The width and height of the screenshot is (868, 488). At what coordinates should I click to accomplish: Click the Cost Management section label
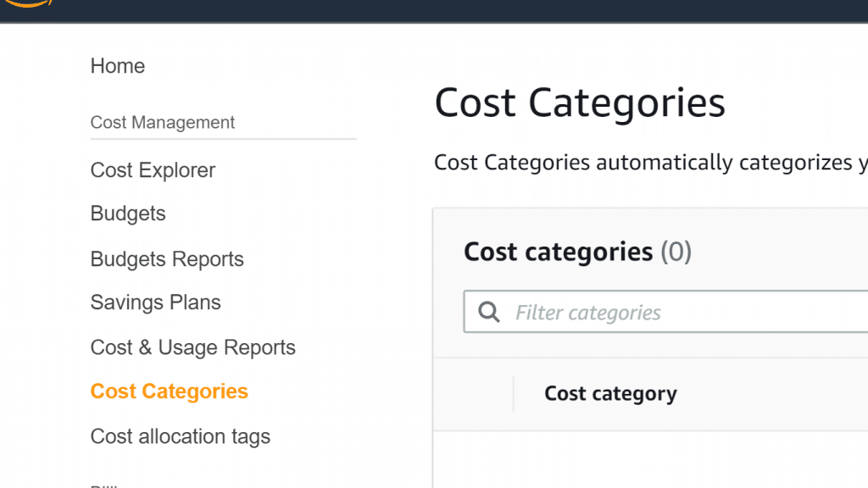tap(163, 122)
